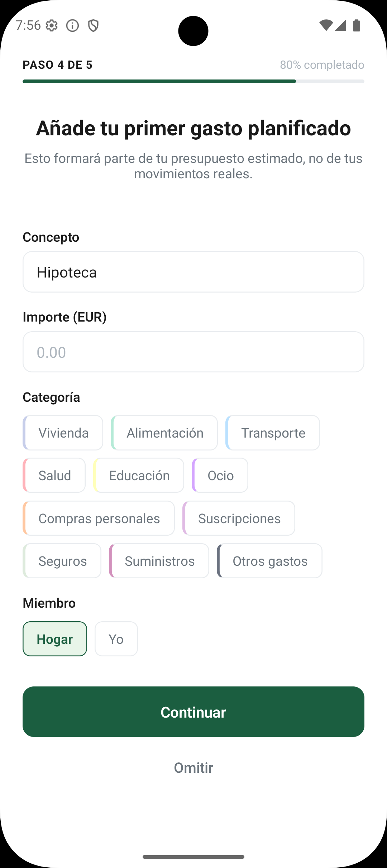This screenshot has height=868, width=387.
Task: Select the Vivienda category chip
Action: click(63, 433)
